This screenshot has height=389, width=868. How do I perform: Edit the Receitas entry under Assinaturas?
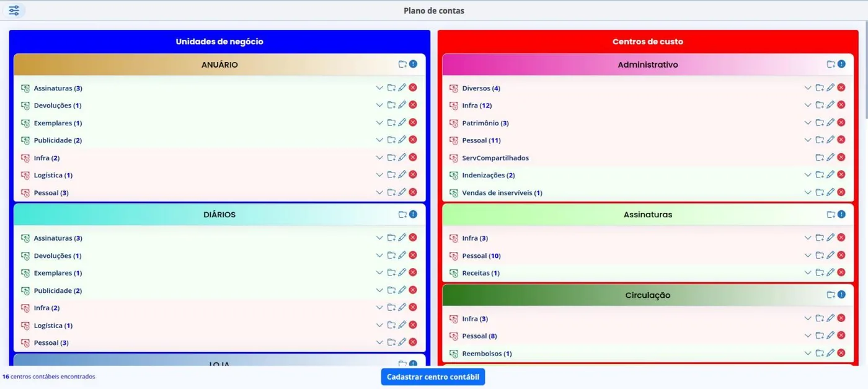pyautogui.click(x=830, y=272)
